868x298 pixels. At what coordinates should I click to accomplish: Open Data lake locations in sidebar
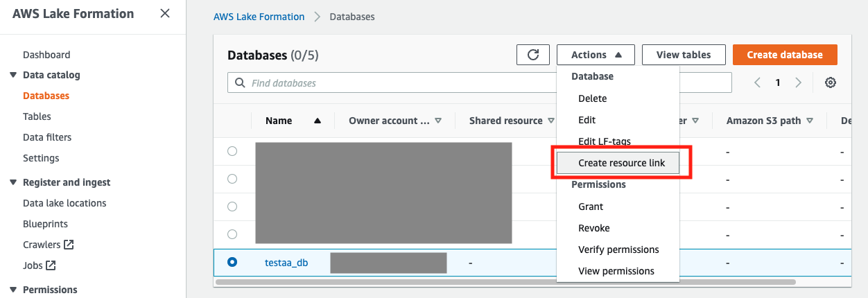[64, 203]
